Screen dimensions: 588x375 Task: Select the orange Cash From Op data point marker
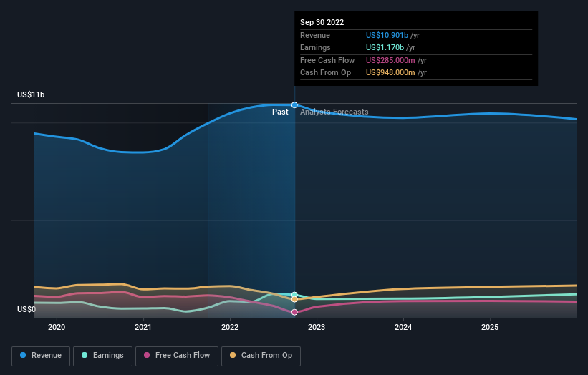pyautogui.click(x=294, y=299)
